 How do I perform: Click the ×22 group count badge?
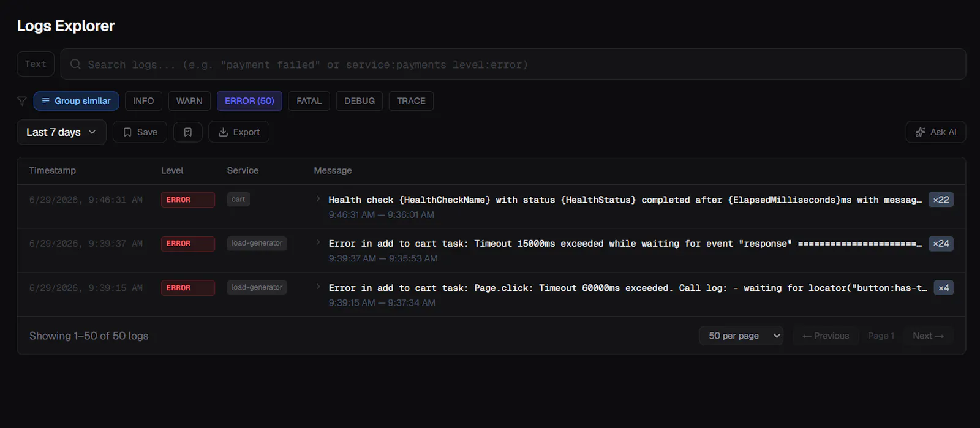pyautogui.click(x=941, y=200)
